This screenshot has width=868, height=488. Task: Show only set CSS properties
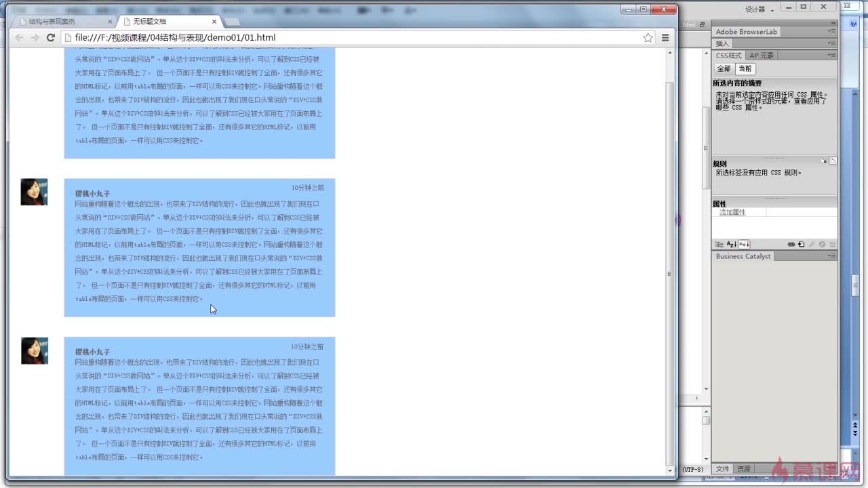coord(744,244)
